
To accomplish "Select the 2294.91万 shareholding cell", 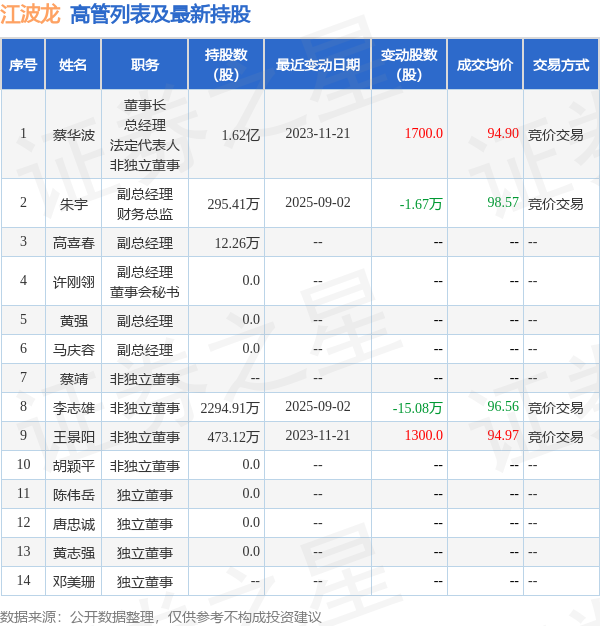I will coord(230,408).
